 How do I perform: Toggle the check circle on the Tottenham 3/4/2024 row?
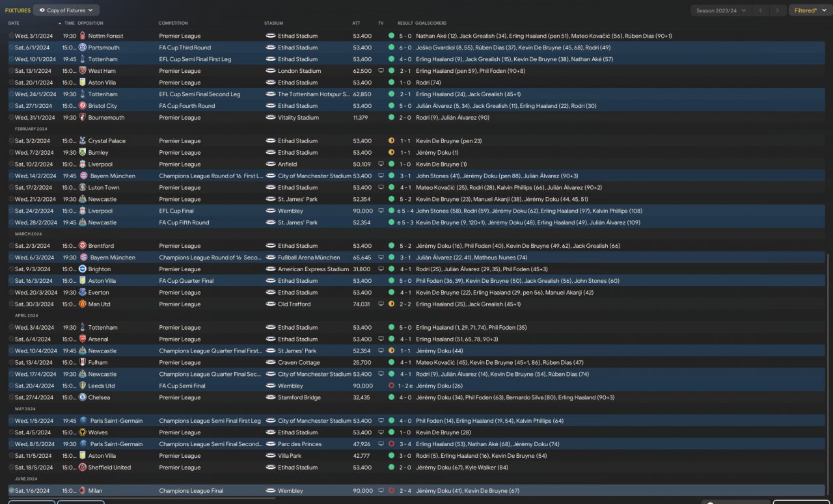12,328
